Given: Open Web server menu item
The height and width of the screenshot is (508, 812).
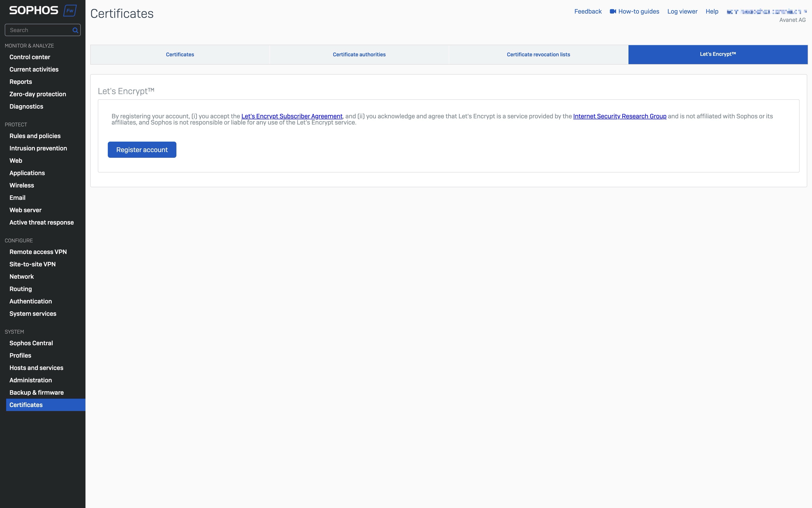Looking at the screenshot, I should [25, 210].
